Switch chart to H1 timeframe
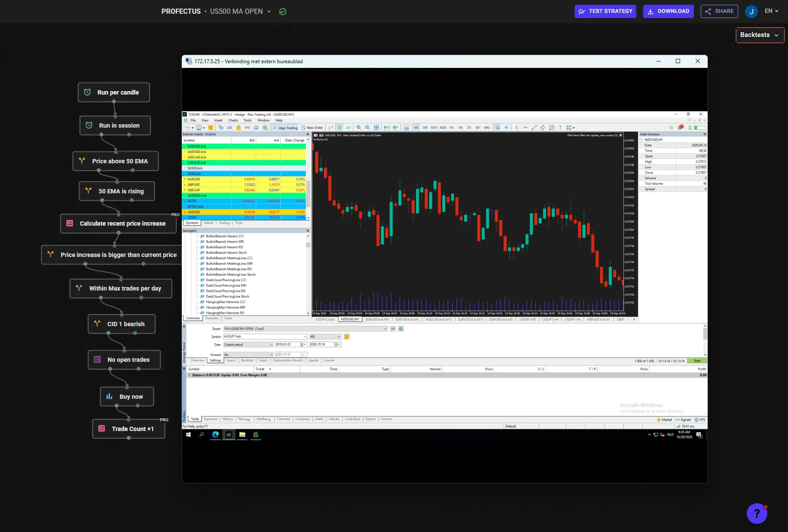The image size is (788, 532). (x=451, y=128)
